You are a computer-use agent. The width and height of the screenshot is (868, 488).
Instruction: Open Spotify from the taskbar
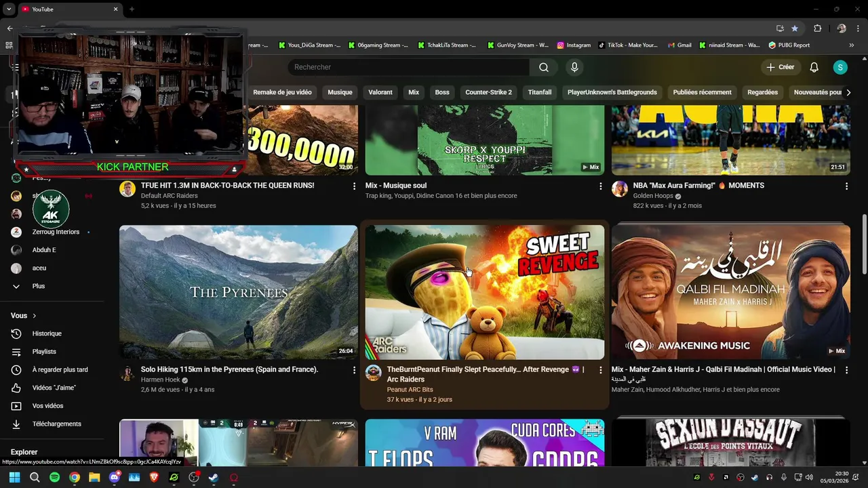tap(54, 477)
